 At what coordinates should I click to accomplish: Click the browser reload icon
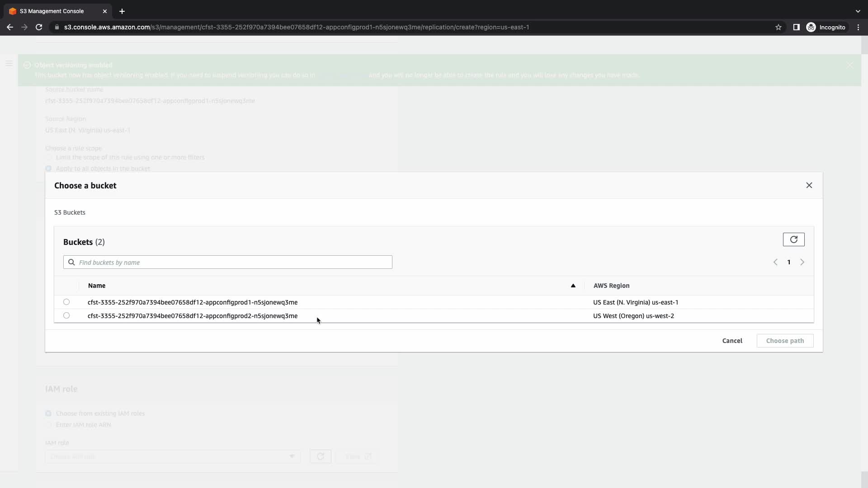point(39,27)
